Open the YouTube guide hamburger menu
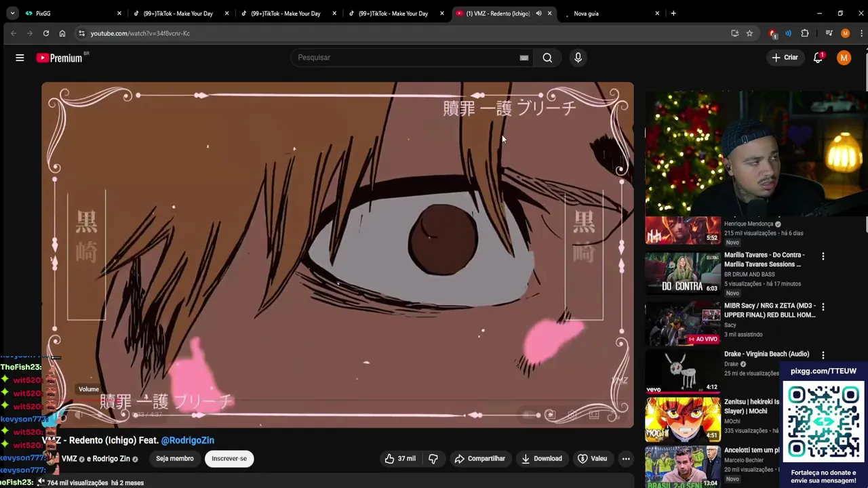 point(20,58)
